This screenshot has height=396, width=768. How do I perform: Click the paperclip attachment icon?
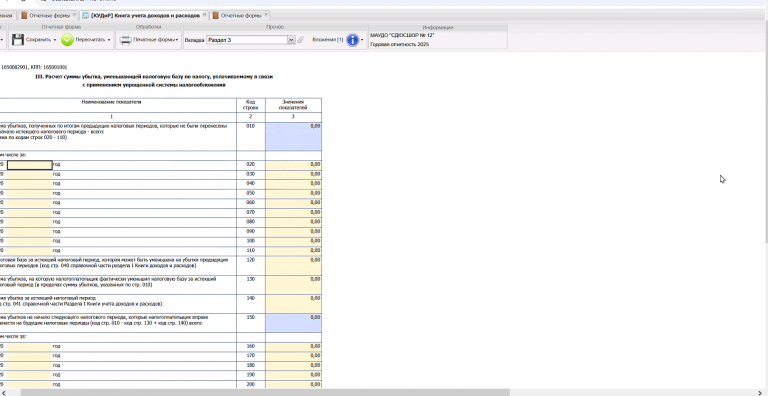301,40
